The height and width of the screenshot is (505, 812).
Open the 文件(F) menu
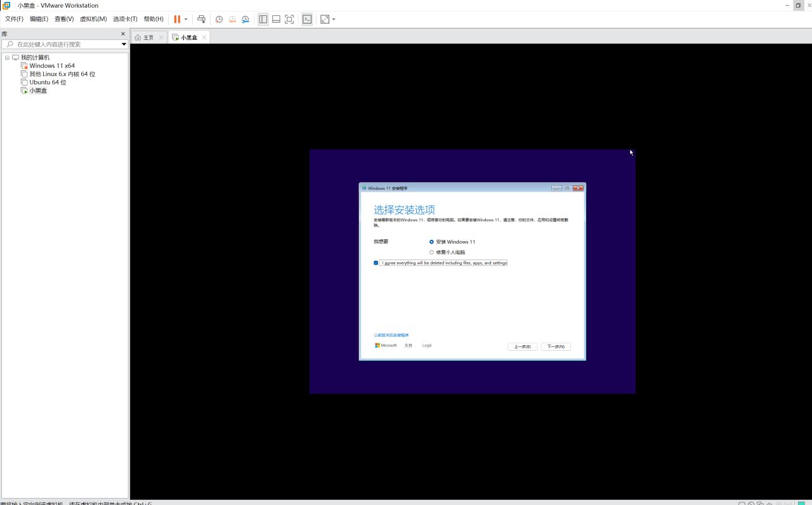point(14,19)
